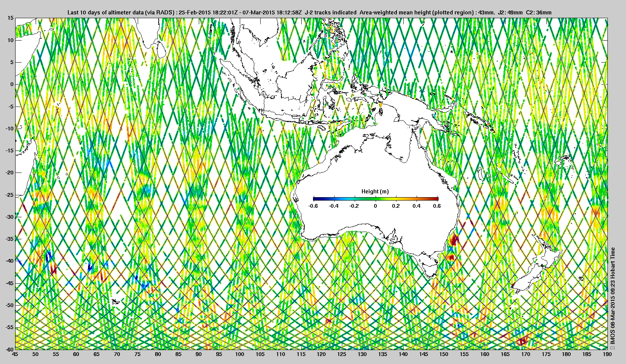Click latitude axis tick label 5
626x364 pixels.
(12, 62)
